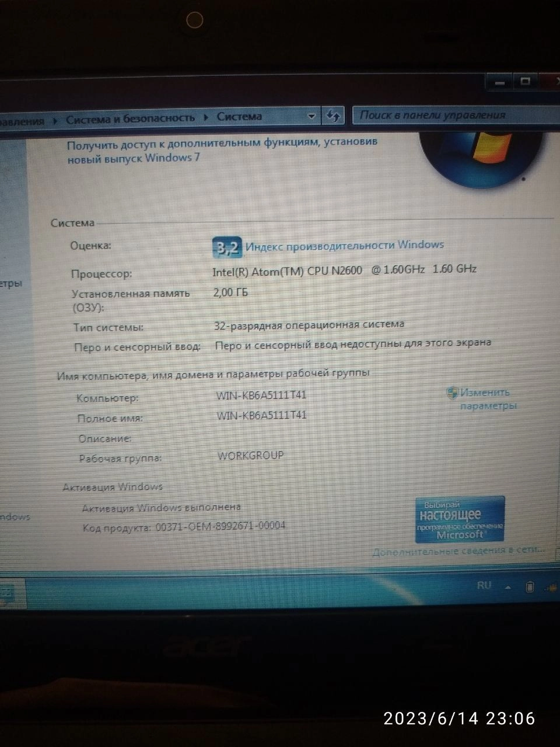
Task: Open the address bar history dropdown
Action: point(312,116)
